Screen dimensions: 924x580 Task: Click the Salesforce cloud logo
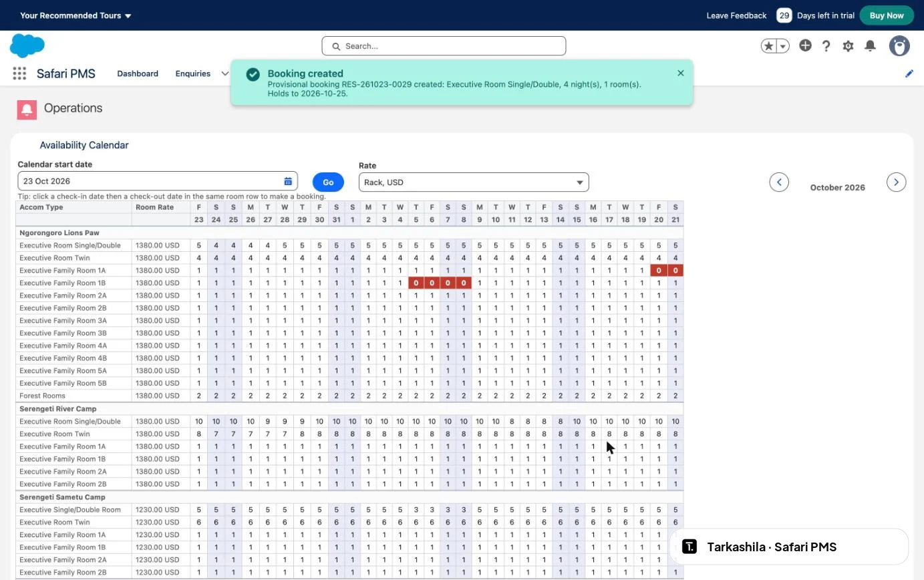tap(27, 46)
